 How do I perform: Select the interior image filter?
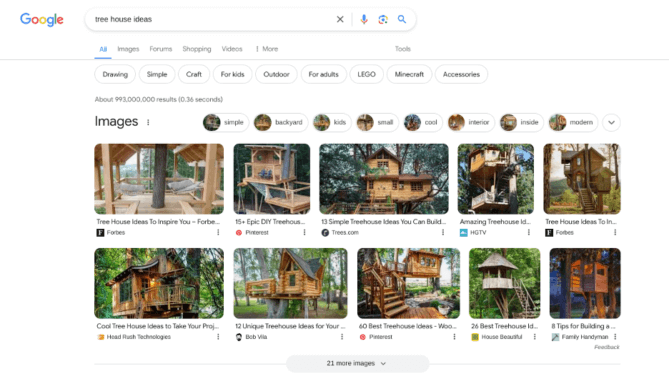(471, 122)
